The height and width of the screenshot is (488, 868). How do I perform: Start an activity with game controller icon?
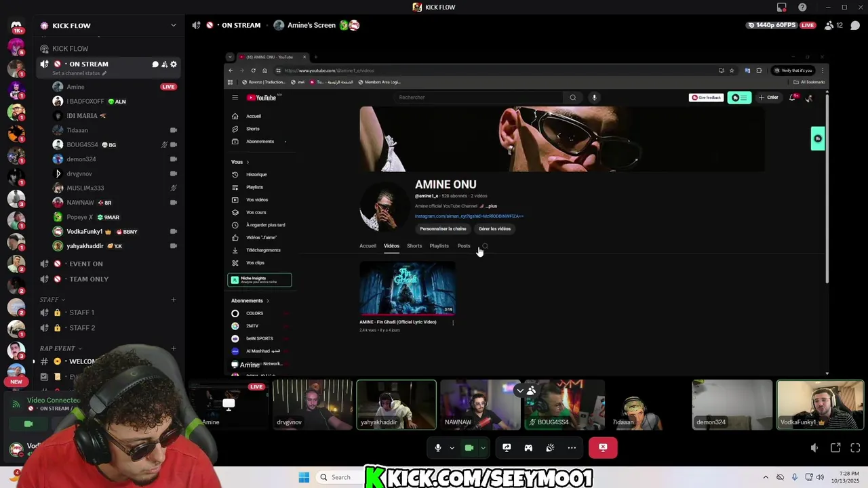pyautogui.click(x=528, y=447)
